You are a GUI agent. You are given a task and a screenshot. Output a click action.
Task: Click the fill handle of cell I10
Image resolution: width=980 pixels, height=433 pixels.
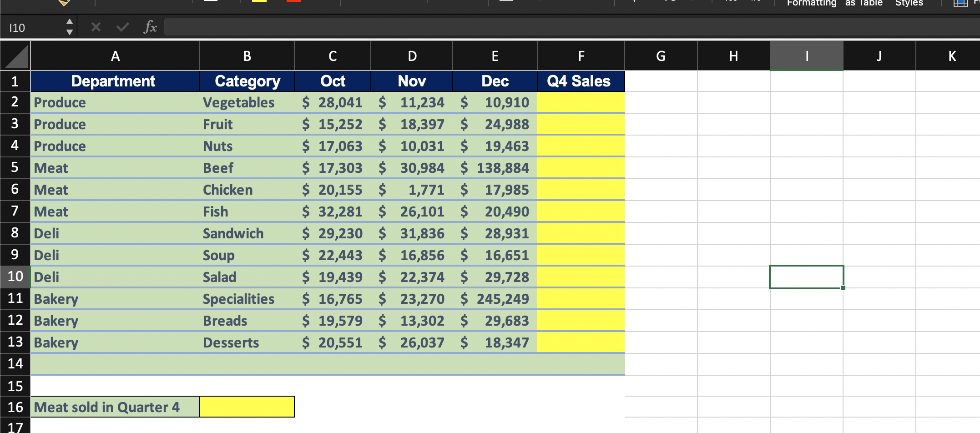[843, 288]
